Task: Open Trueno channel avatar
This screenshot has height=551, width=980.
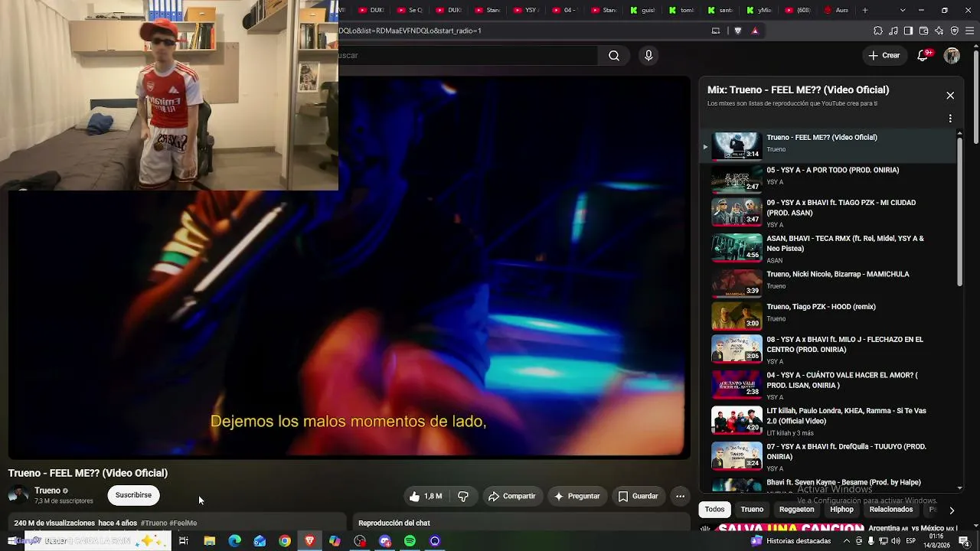Action: click(18, 495)
